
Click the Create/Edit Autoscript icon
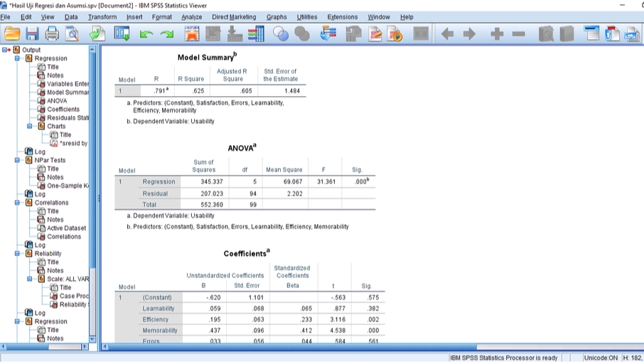pos(375,33)
